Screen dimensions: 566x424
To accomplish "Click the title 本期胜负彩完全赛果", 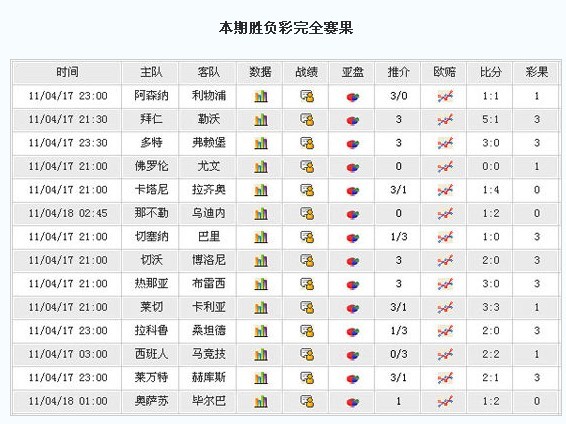I will pos(286,28).
